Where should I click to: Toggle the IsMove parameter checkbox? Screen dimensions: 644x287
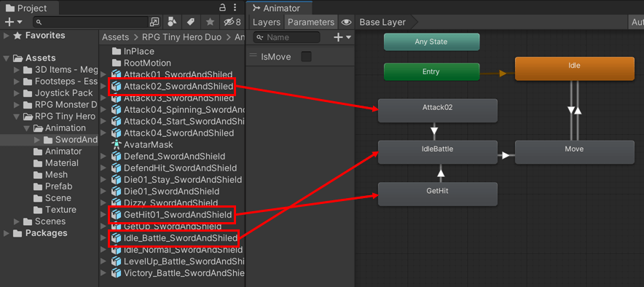pos(306,57)
